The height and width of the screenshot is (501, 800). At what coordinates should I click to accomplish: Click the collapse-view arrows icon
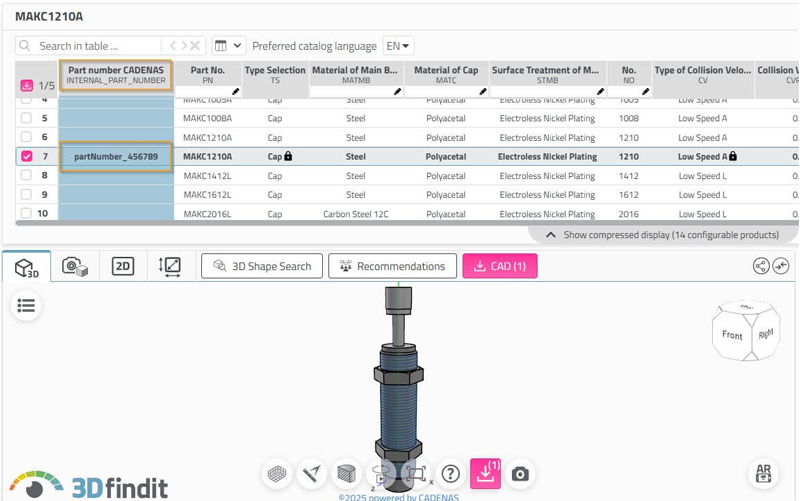[x=781, y=266]
